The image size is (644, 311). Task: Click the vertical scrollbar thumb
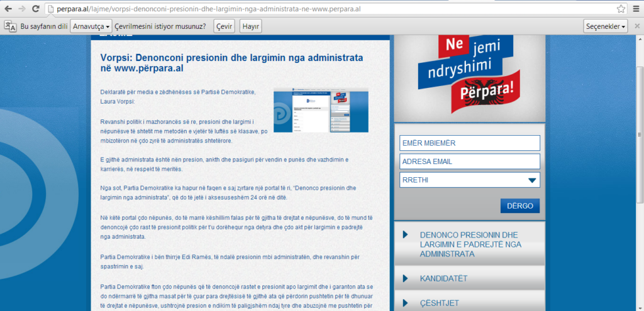coord(640,134)
